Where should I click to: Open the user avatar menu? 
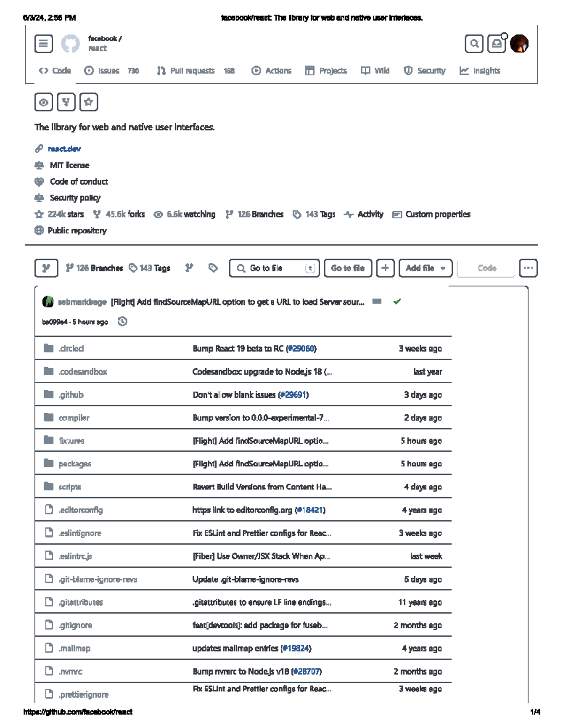[x=519, y=44]
